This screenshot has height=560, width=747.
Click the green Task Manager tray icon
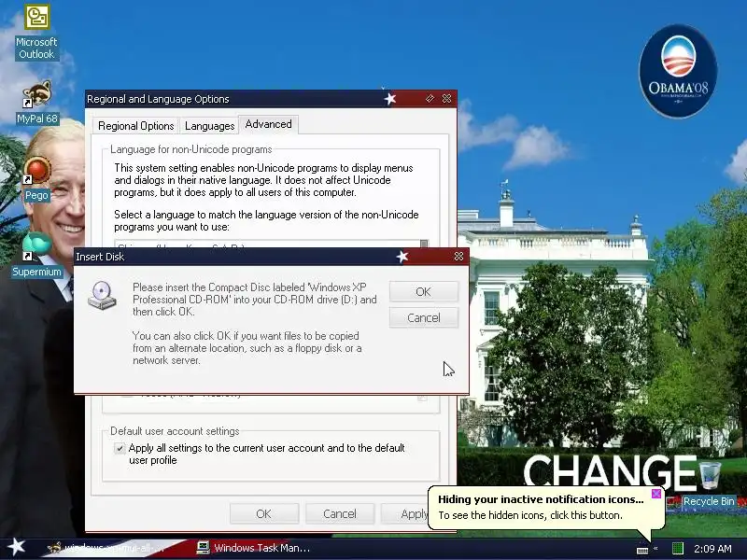[x=678, y=549]
